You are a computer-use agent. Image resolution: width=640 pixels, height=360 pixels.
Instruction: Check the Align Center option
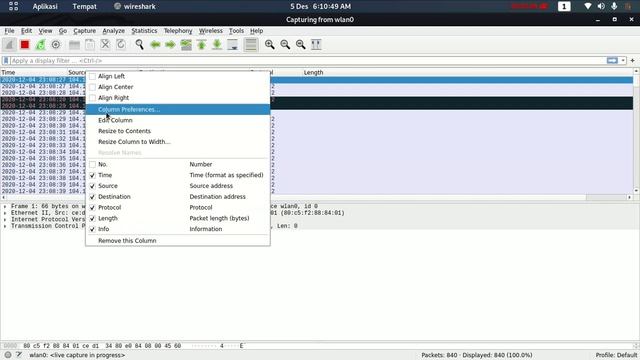[x=93, y=87]
